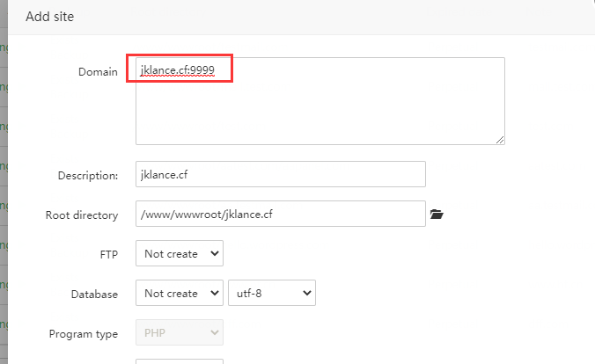
Task: Click the Root directory label
Action: click(x=82, y=215)
